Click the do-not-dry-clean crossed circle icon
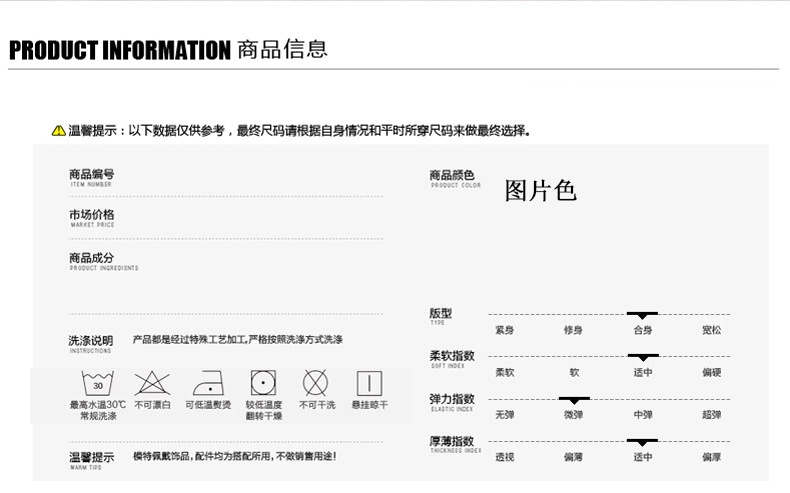 (315, 383)
